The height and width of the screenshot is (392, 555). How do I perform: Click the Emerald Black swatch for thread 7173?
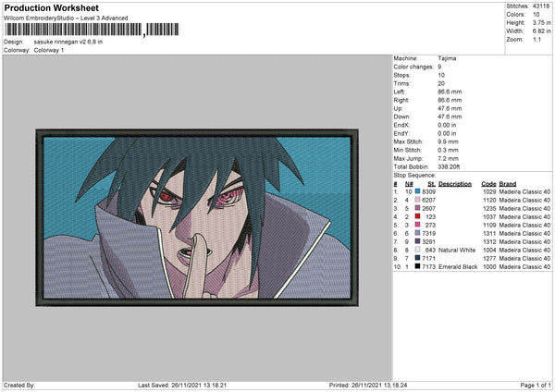417,266
